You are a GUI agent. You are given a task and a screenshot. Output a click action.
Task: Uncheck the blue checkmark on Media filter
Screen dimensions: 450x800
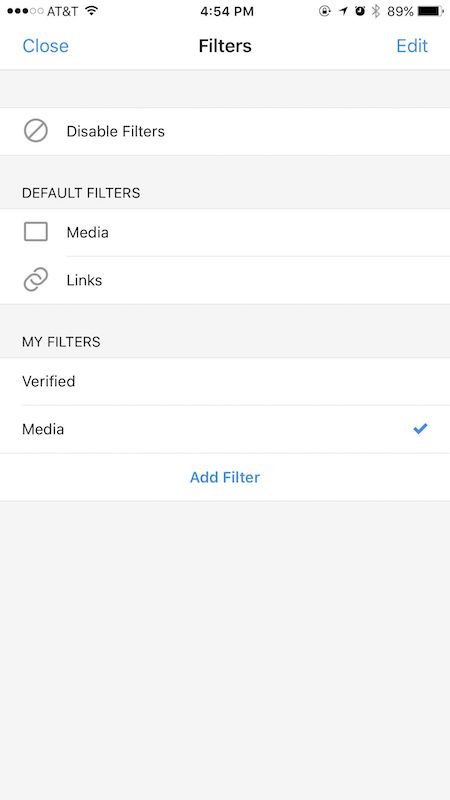point(420,429)
